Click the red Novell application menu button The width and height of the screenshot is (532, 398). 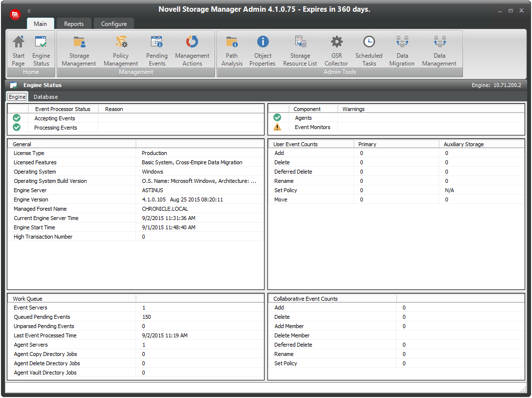click(16, 15)
